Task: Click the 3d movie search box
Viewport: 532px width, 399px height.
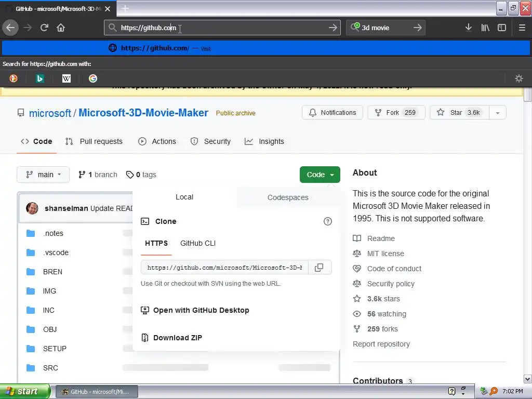Action: (x=385, y=28)
